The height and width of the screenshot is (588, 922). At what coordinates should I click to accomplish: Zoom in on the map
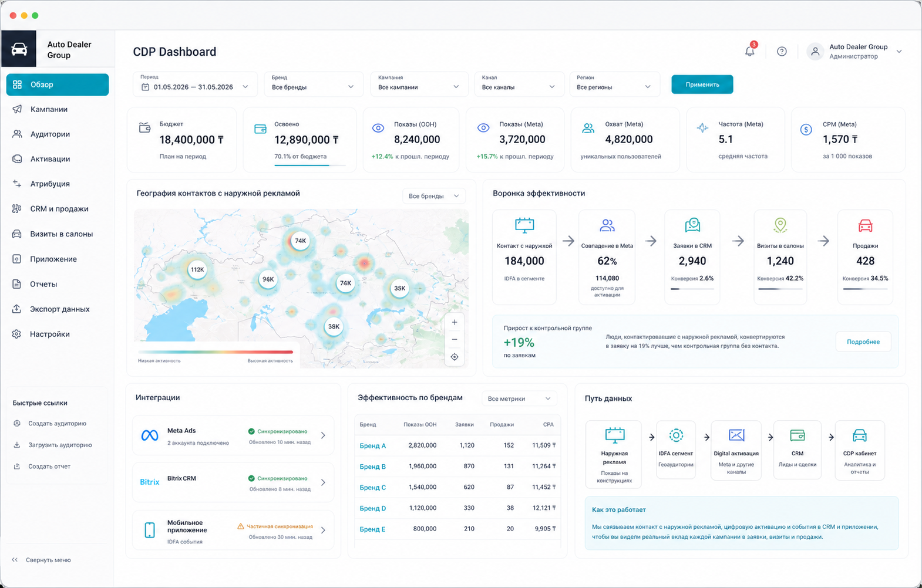coord(454,322)
